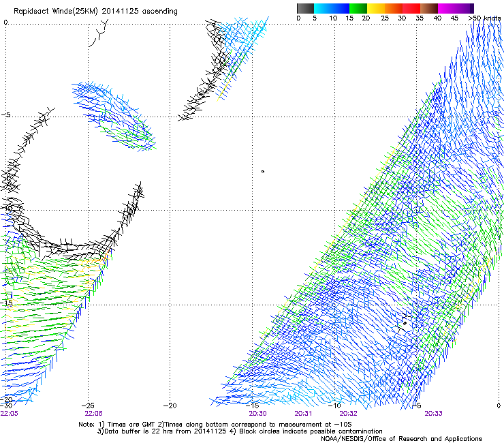Screen dimensions: 504x443
Task: Click the 'Note: 1) Times are GMT' footnote line
Action: coord(215,425)
